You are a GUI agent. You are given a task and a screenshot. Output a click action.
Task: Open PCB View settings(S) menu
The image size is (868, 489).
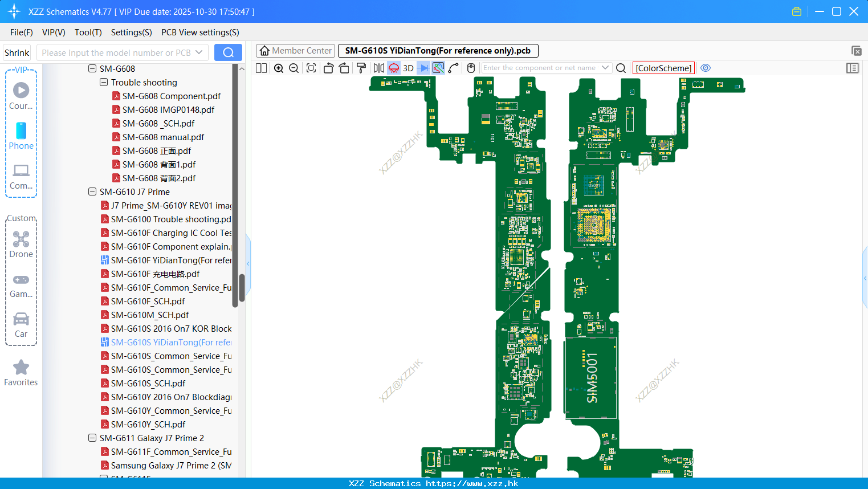click(x=200, y=32)
